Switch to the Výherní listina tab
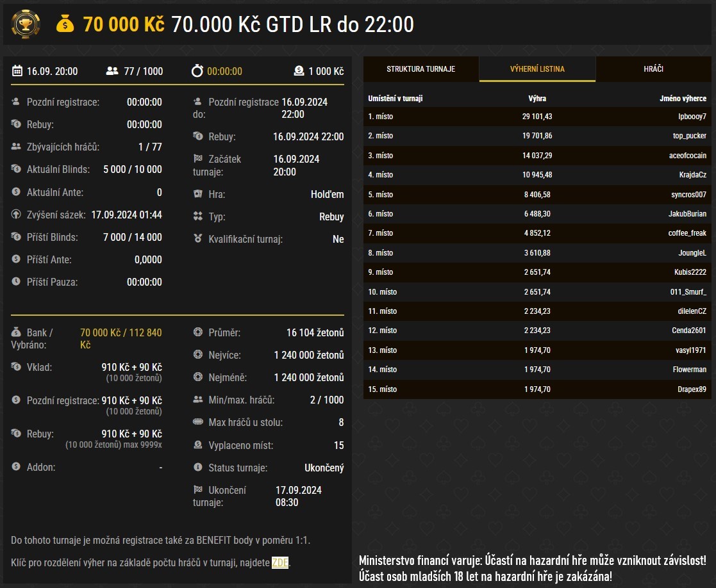The width and height of the screenshot is (716, 588). (x=537, y=69)
